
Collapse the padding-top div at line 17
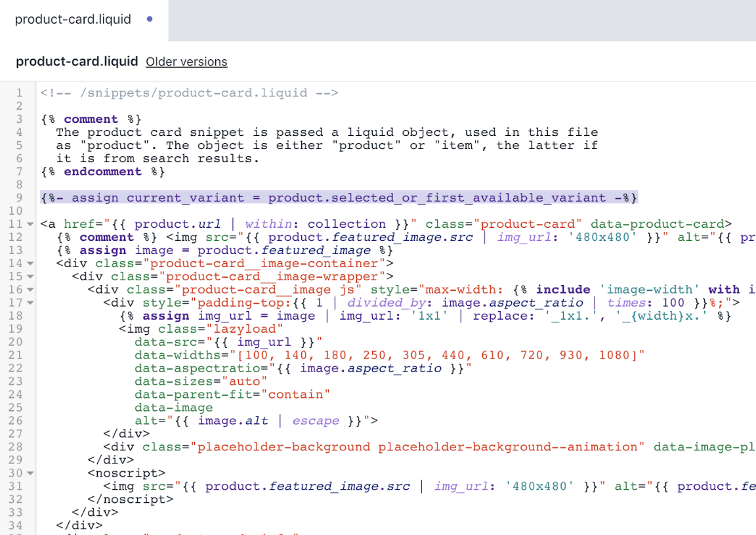coord(30,303)
